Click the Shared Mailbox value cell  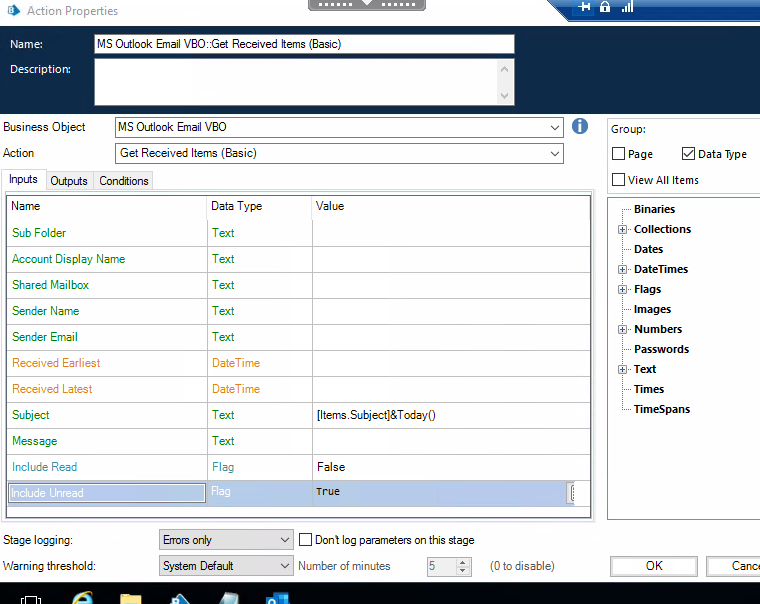[x=451, y=285]
